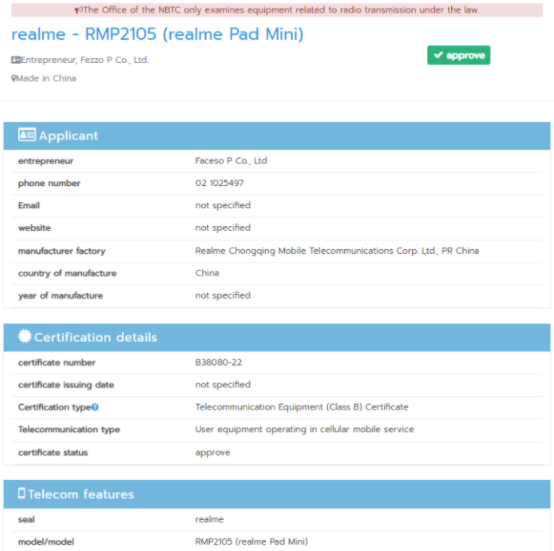Click 'not specified' for year of manufacture
Viewport: 554px width, 551px height.
[223, 295]
